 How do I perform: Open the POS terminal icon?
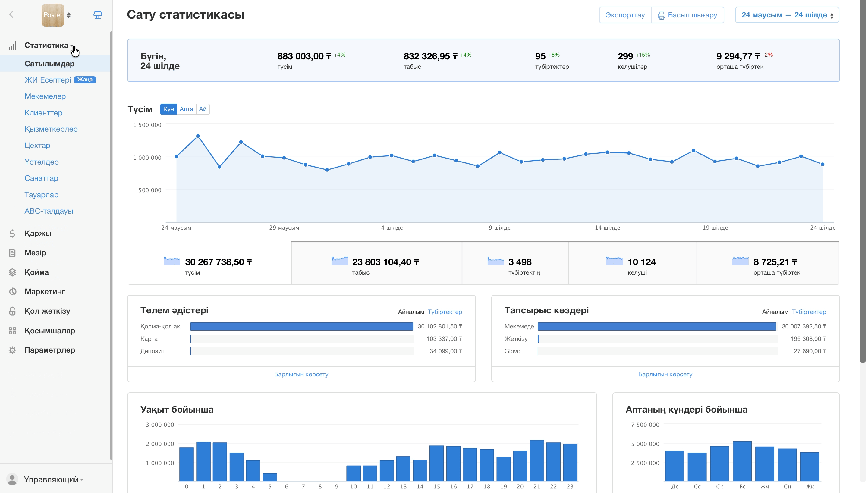click(97, 15)
